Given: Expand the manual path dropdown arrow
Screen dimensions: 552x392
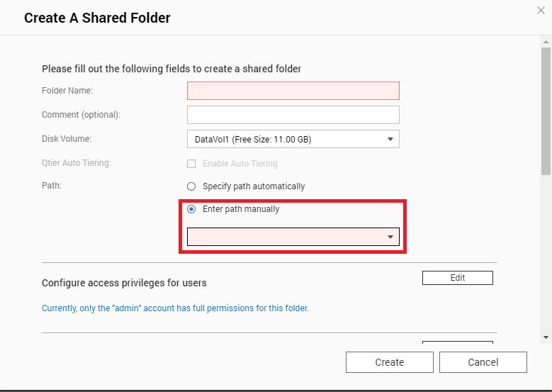Looking at the screenshot, I should point(390,237).
